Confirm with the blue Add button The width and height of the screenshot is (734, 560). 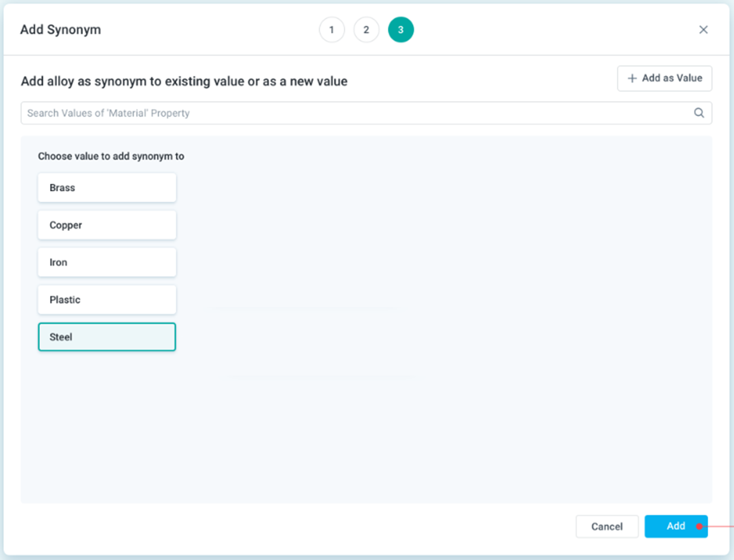(x=672, y=526)
